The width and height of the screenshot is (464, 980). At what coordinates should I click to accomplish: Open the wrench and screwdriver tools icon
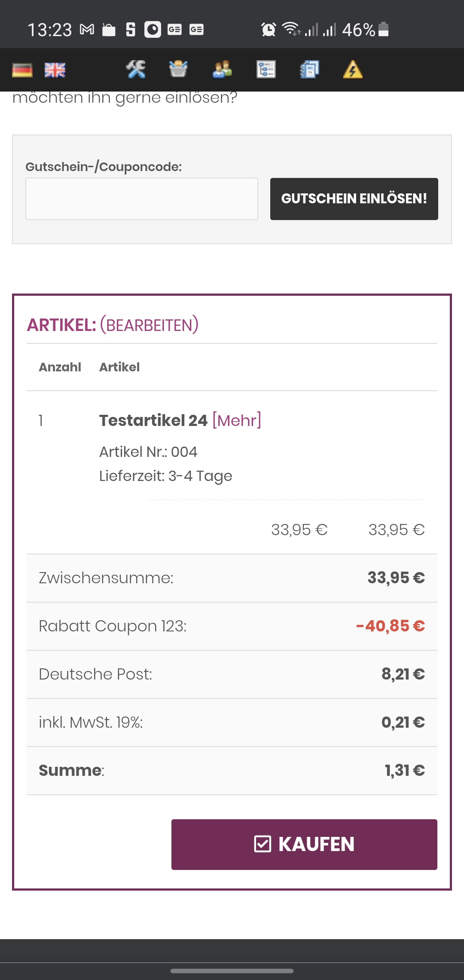(136, 69)
